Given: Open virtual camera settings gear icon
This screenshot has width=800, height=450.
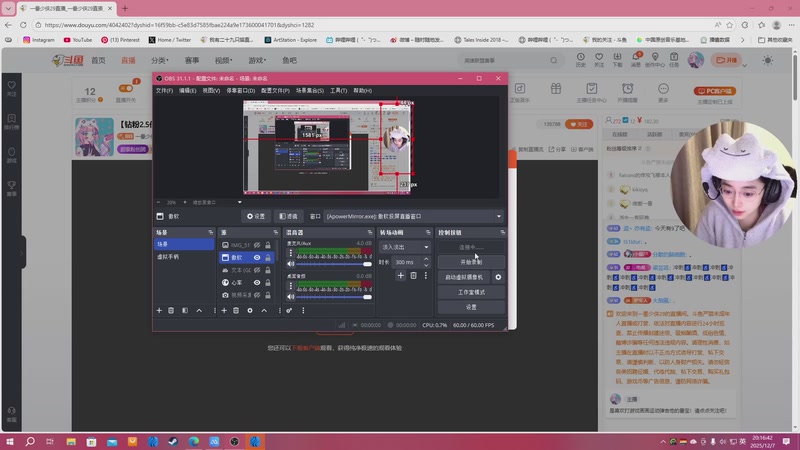Looking at the screenshot, I should [498, 277].
